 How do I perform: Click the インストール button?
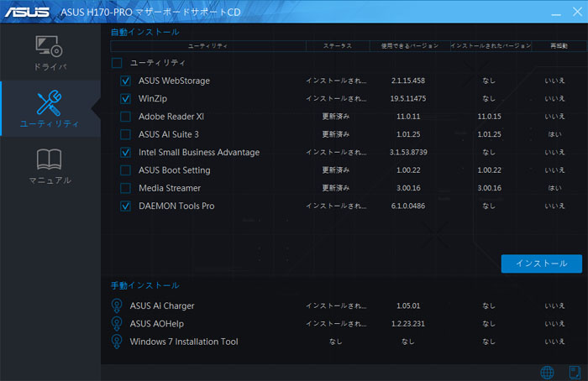542,264
